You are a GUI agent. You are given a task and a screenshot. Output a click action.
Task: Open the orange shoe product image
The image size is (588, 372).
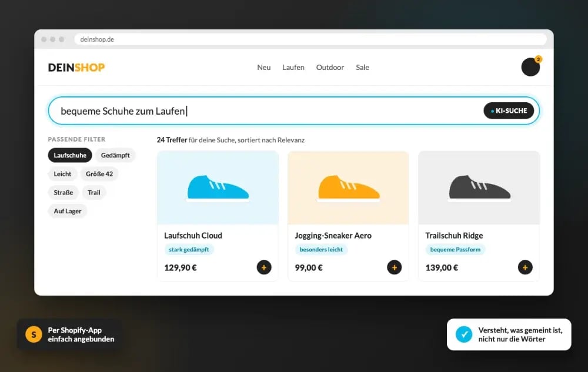[x=348, y=187]
